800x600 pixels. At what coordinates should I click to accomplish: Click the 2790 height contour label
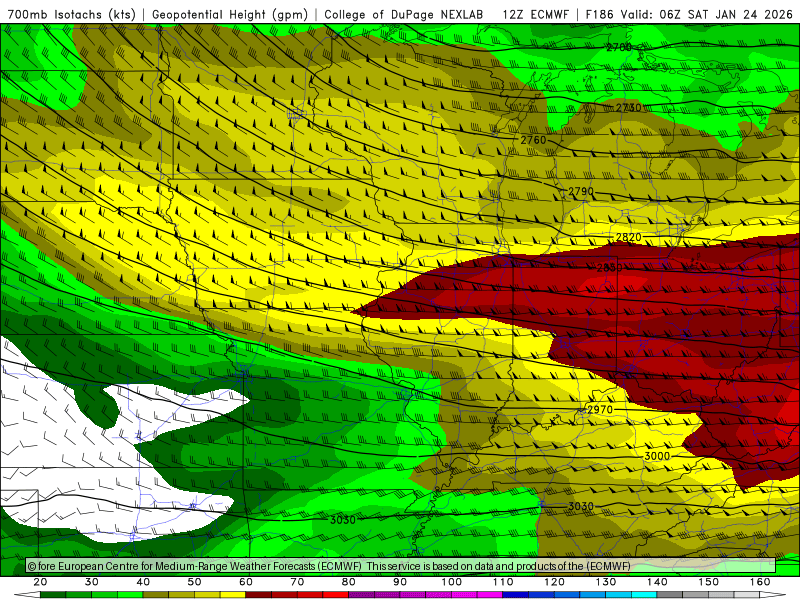(x=581, y=191)
